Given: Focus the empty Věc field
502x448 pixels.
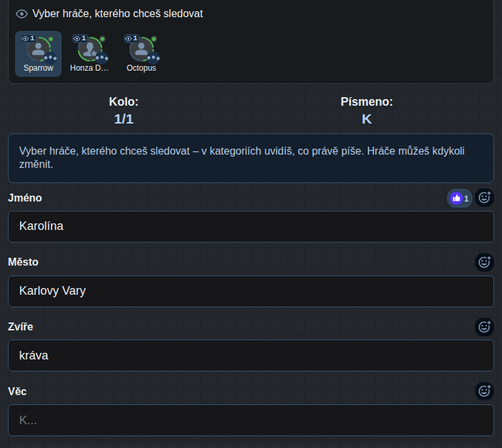Looking at the screenshot, I should point(251,420).
